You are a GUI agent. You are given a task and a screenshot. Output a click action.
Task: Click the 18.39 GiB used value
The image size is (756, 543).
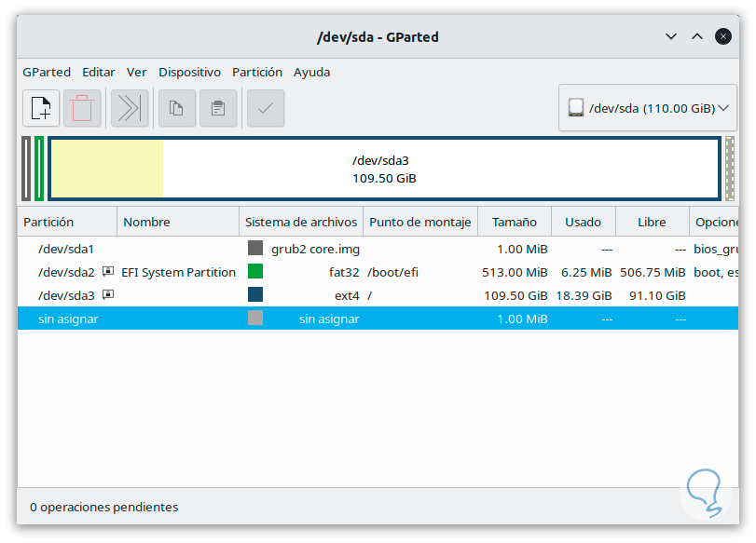point(584,295)
